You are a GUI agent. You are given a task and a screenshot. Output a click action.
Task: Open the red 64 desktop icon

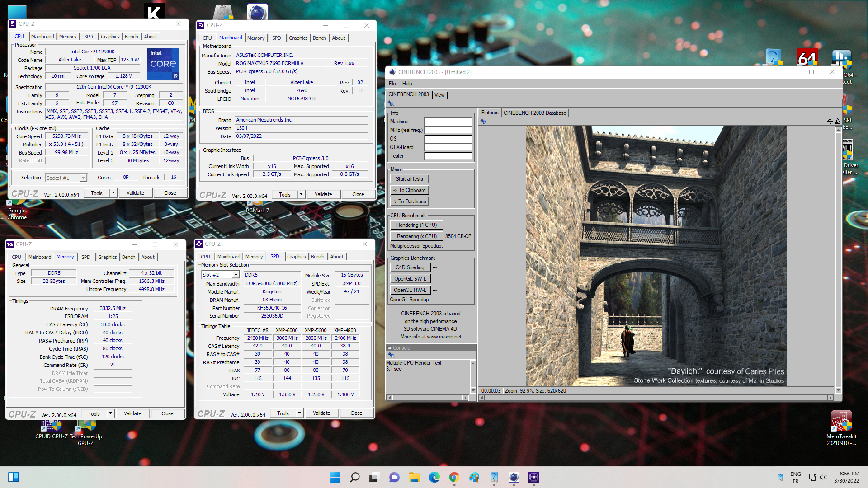[x=807, y=57]
